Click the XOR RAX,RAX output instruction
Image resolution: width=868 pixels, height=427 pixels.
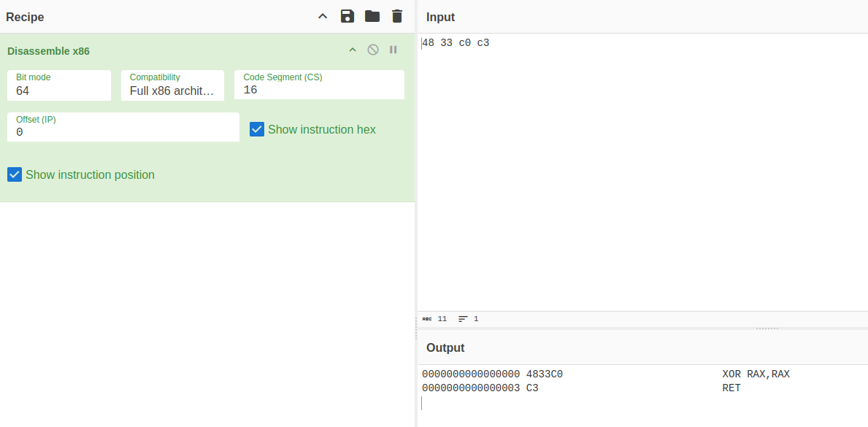[756, 374]
